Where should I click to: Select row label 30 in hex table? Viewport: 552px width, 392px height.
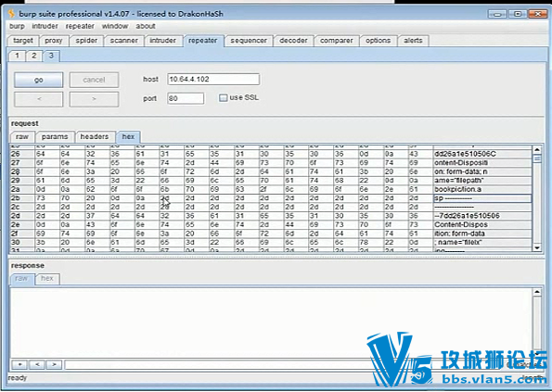click(x=22, y=242)
